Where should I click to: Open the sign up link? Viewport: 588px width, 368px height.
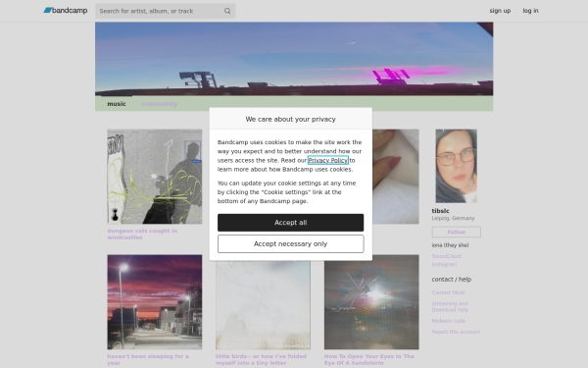coord(500,11)
